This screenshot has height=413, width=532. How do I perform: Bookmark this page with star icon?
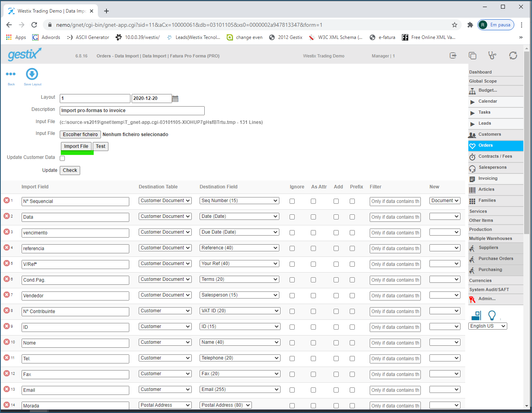click(455, 25)
